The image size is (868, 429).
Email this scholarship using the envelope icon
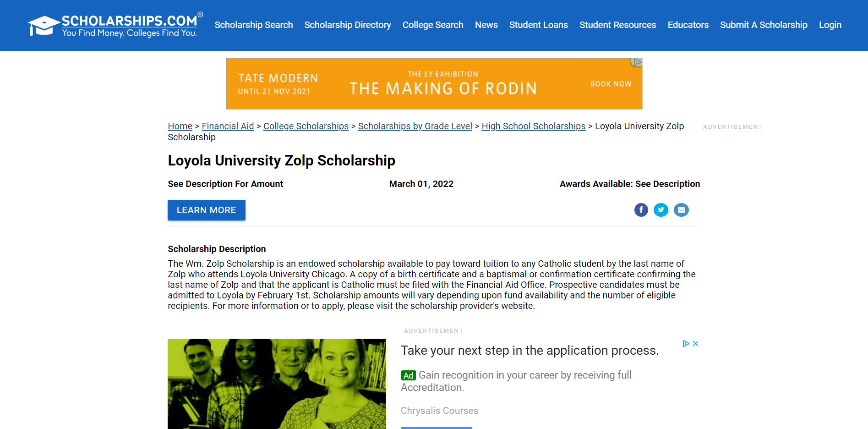click(681, 210)
